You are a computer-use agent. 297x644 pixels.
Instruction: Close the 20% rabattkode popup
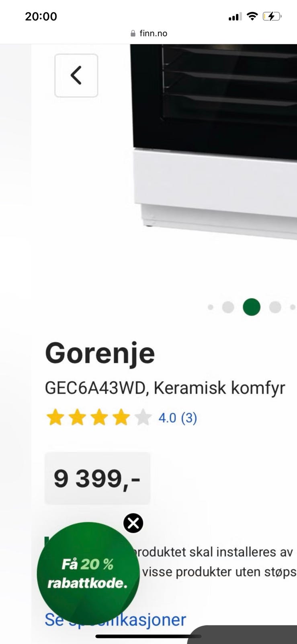(133, 523)
